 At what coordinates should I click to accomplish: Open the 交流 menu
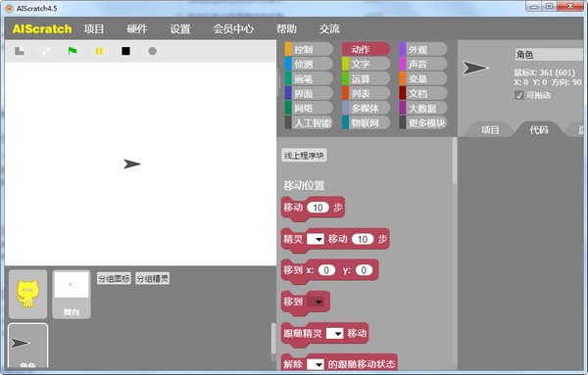(329, 28)
